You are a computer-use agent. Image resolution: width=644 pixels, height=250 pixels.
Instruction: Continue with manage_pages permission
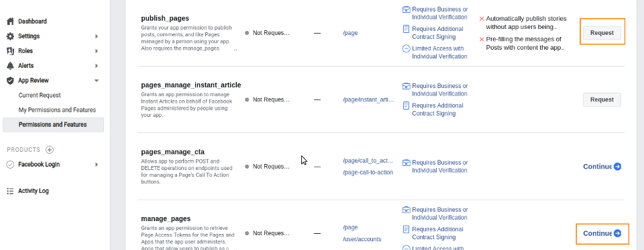click(602, 234)
